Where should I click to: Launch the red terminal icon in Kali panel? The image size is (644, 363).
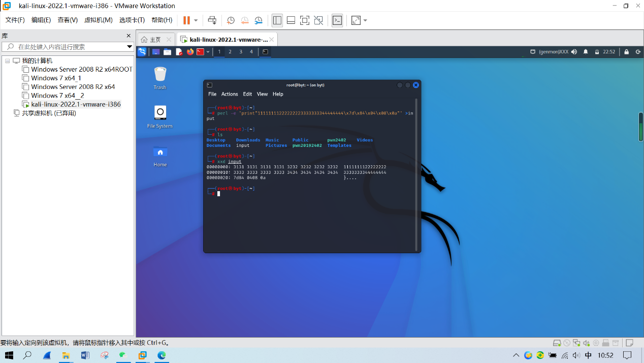tap(200, 51)
